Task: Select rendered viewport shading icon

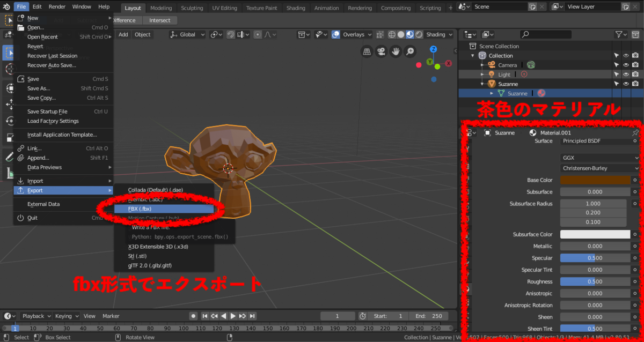Action: pos(419,34)
